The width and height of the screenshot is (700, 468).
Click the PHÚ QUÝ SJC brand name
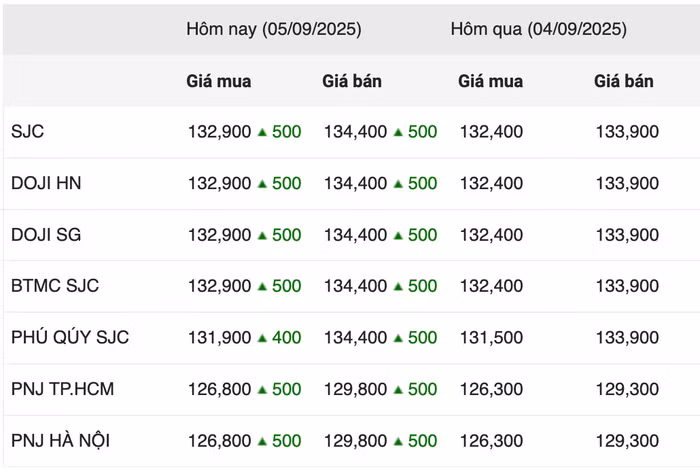70,337
